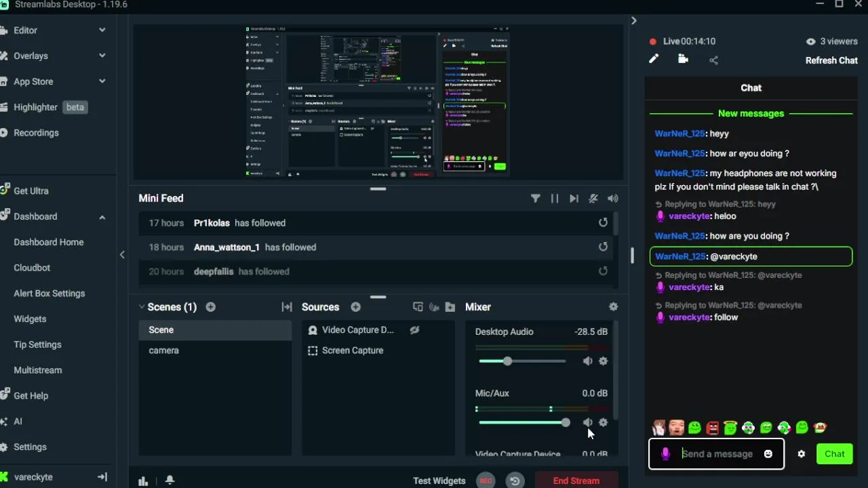Image resolution: width=868 pixels, height=488 pixels.
Task: Open Settings in the sidebar
Action: 30,447
